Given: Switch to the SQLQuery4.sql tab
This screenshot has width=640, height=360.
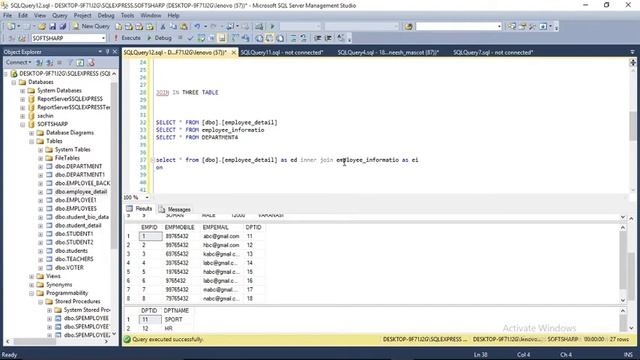Looking at the screenshot, I should [x=388, y=52].
